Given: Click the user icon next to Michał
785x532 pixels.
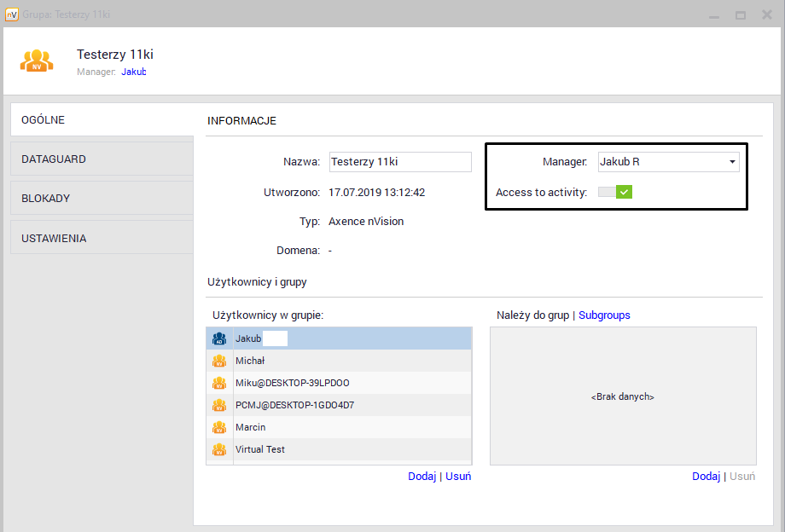Looking at the screenshot, I should [220, 360].
